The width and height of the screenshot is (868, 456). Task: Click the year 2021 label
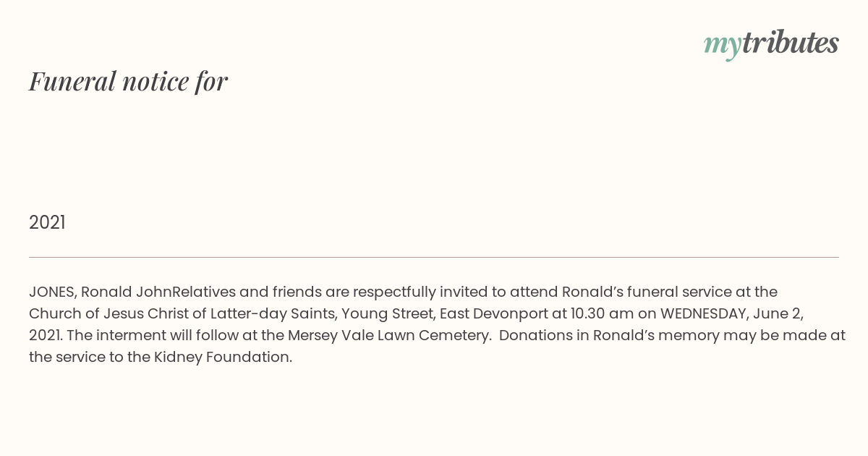coord(47,223)
